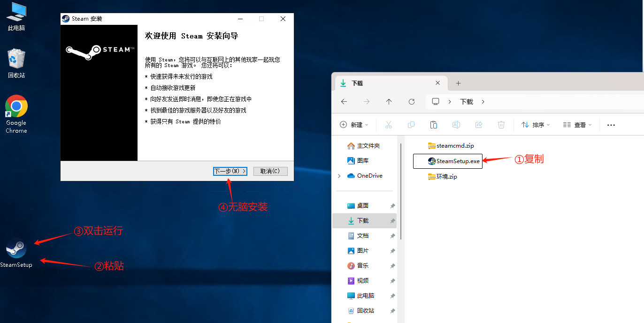Unpin Music via its pin icon
Viewport: 644px width, 323px height.
pos(392,266)
